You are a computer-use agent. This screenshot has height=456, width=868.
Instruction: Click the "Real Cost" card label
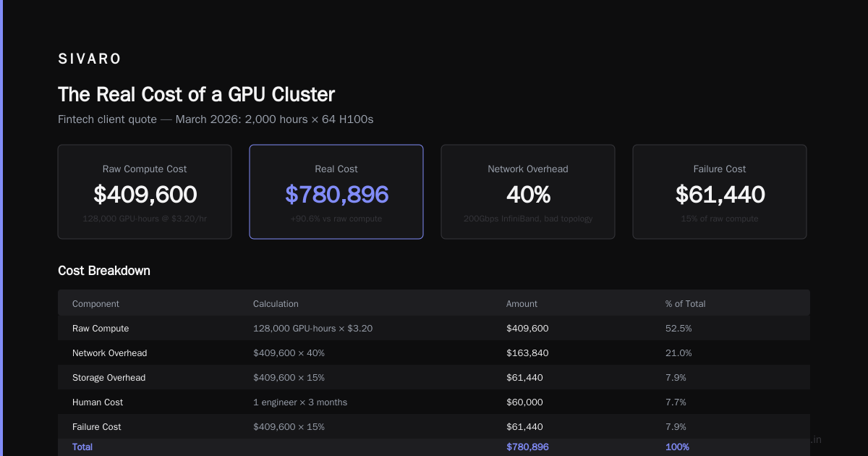tap(336, 169)
